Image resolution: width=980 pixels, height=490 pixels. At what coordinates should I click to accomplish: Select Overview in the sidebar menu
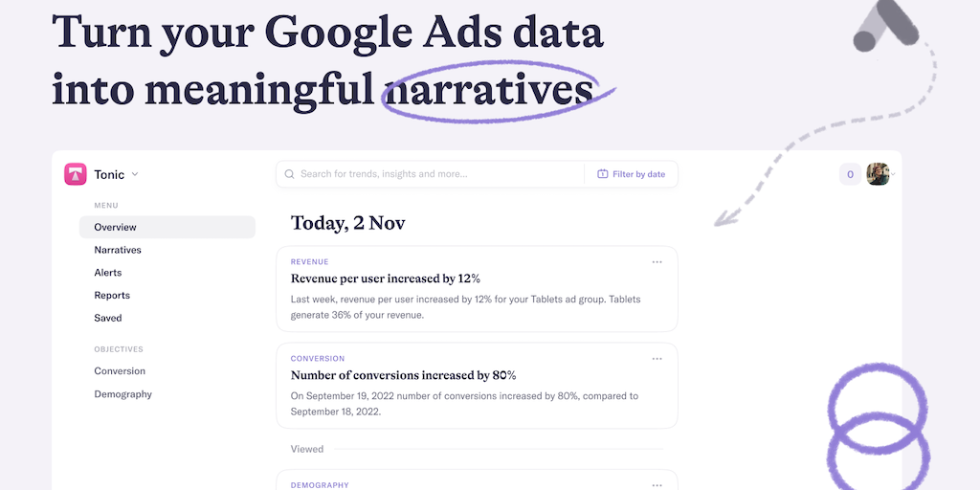pyautogui.click(x=115, y=227)
